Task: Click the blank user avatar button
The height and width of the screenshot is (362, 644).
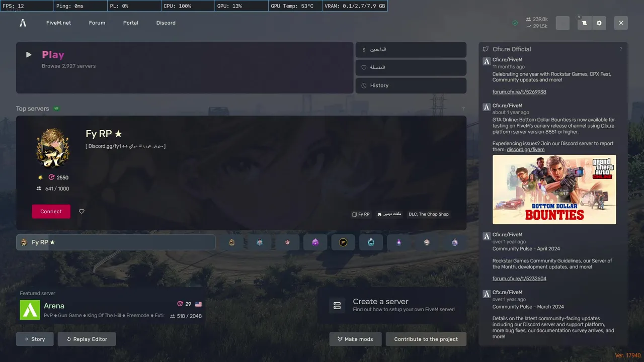Action: click(x=562, y=23)
